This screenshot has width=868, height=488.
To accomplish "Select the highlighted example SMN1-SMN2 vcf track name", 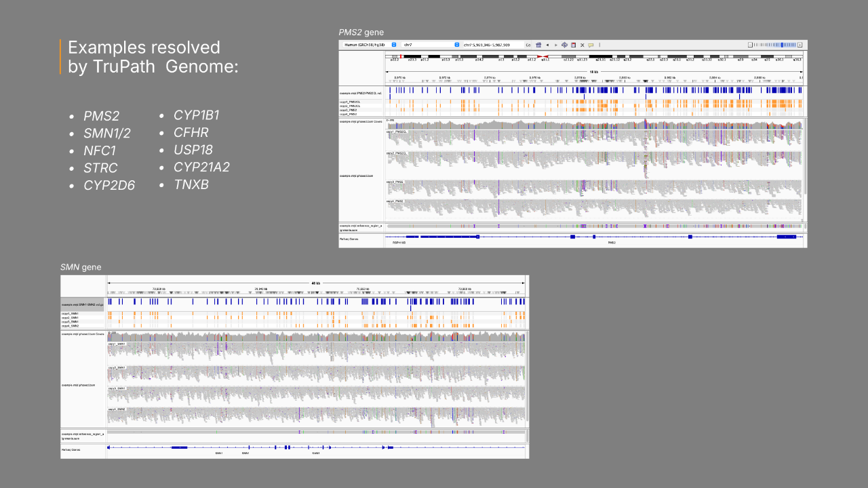I will point(82,305).
